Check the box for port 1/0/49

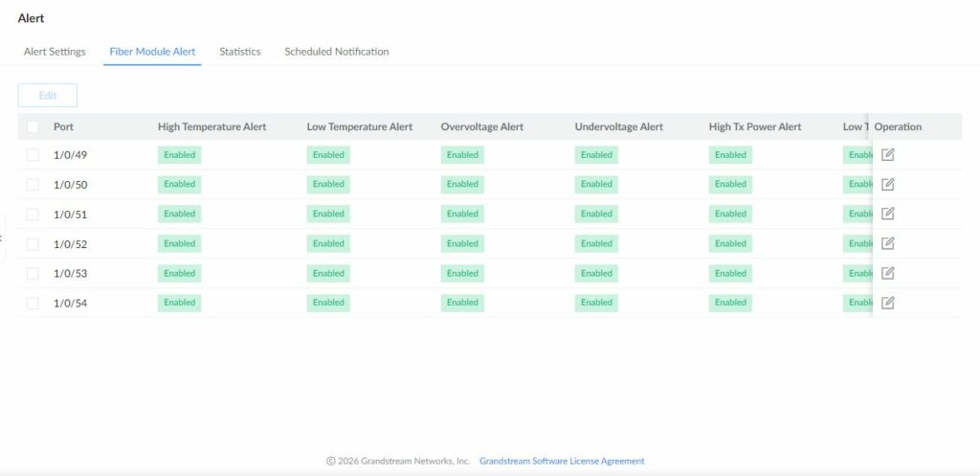(33, 155)
